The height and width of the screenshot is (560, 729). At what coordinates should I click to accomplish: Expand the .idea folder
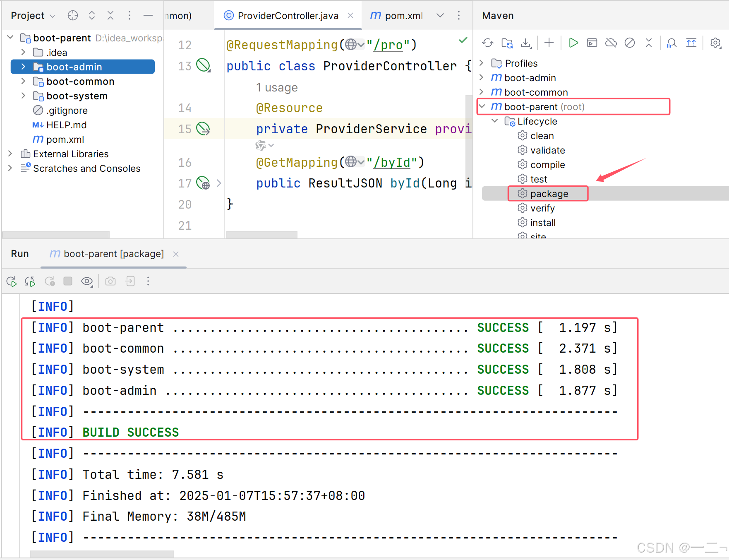tap(23, 52)
